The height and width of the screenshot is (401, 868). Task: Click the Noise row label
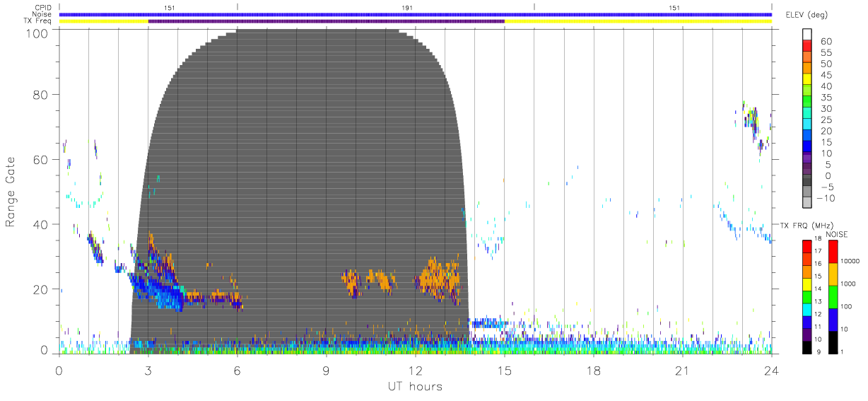[x=42, y=14]
